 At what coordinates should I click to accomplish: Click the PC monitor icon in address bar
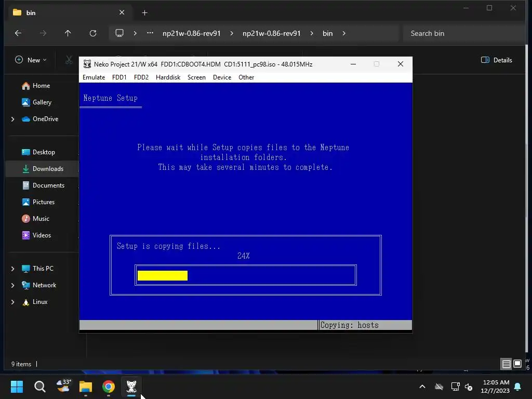pyautogui.click(x=119, y=33)
